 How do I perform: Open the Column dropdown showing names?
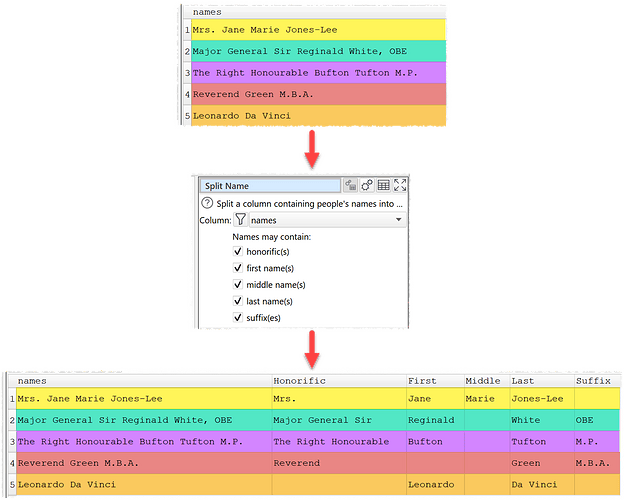coord(328,220)
